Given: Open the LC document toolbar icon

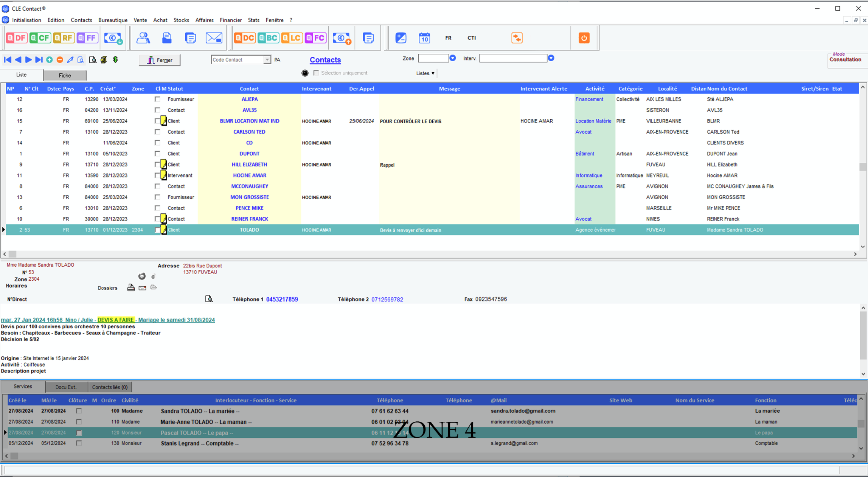Looking at the screenshot, I should click(292, 38).
